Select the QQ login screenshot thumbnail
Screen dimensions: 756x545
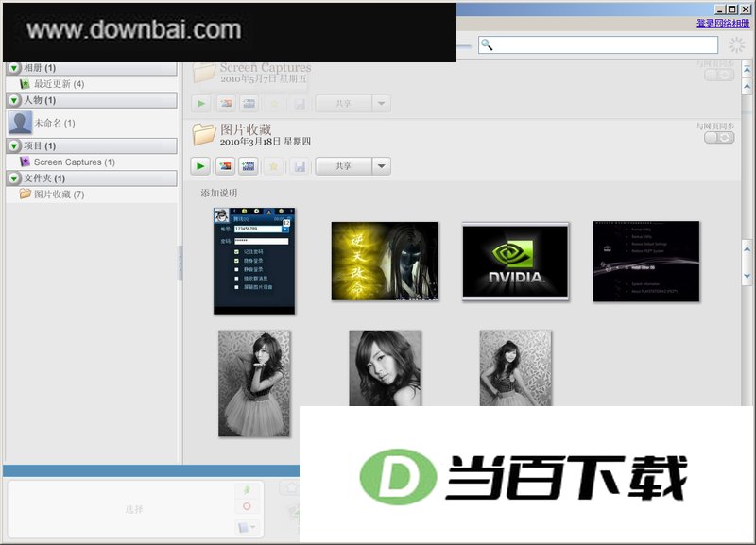(x=254, y=262)
